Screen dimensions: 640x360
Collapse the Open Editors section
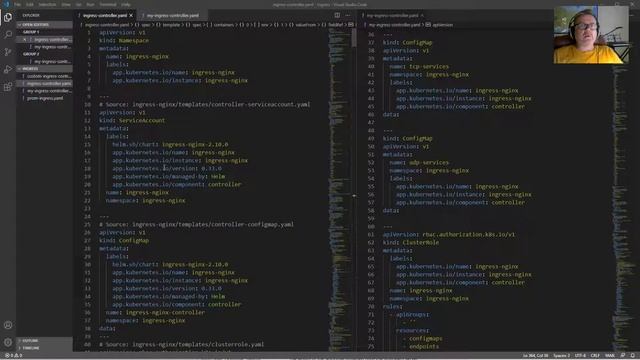coord(44,24)
